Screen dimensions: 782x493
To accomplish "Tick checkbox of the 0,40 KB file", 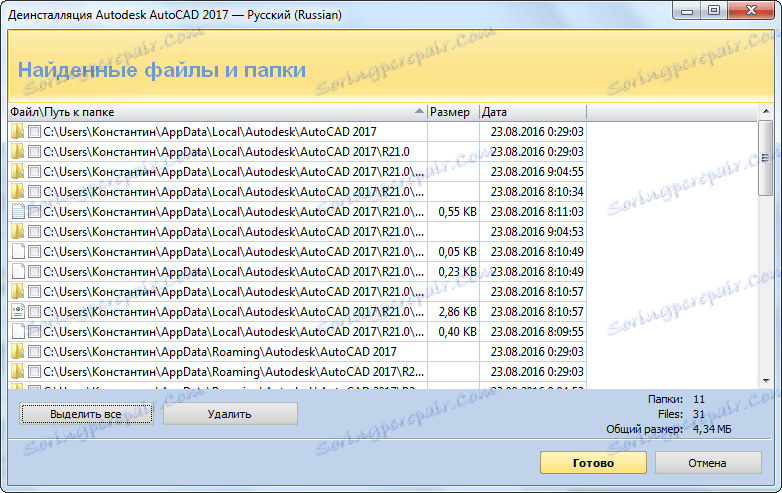I will point(34,331).
